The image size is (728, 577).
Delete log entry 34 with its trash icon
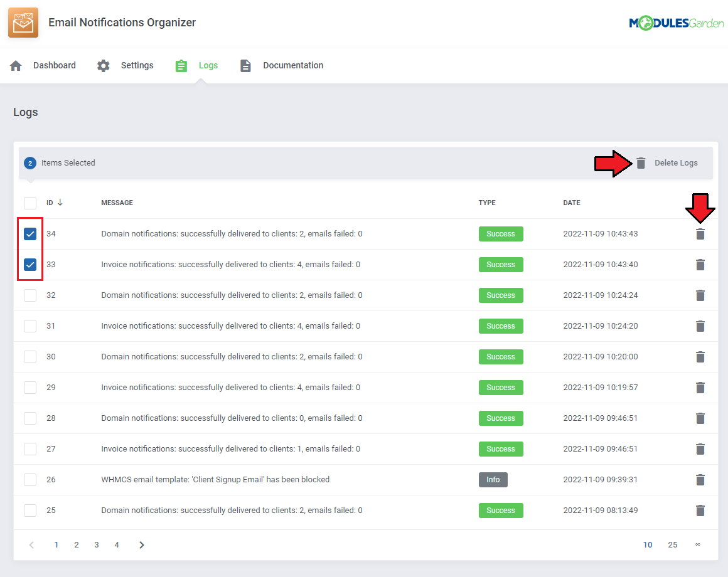[x=700, y=234]
